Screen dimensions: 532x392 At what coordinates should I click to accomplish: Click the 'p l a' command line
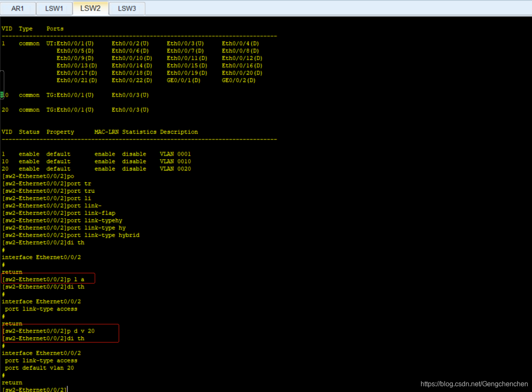[x=43, y=279]
